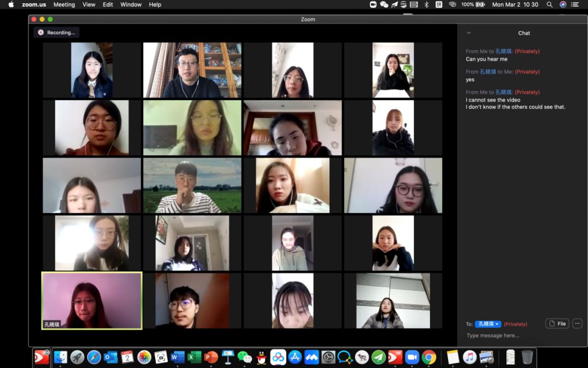This screenshot has width=588, height=368.
Task: Open the Window menu in menu bar
Action: pos(131,4)
